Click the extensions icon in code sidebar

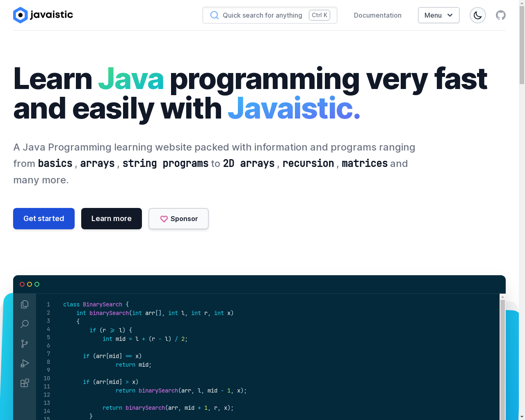coord(25,383)
